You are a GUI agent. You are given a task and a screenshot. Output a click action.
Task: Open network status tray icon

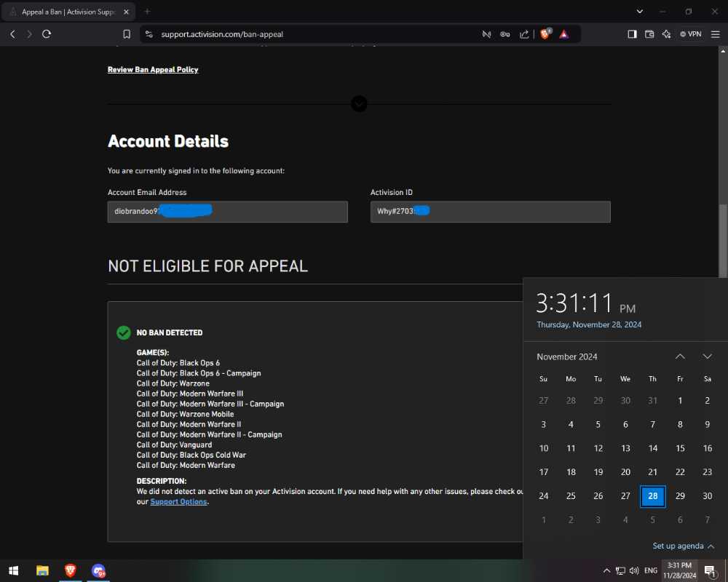pyautogui.click(x=620, y=570)
